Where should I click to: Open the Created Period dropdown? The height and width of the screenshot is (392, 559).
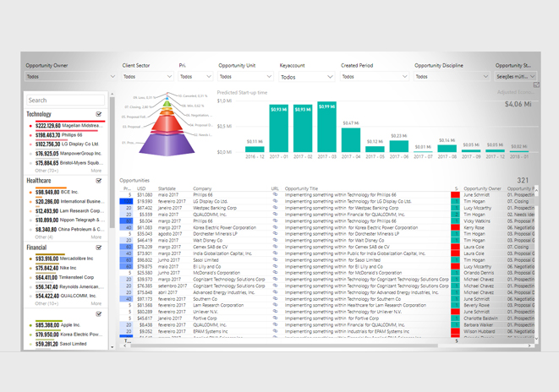375,76
